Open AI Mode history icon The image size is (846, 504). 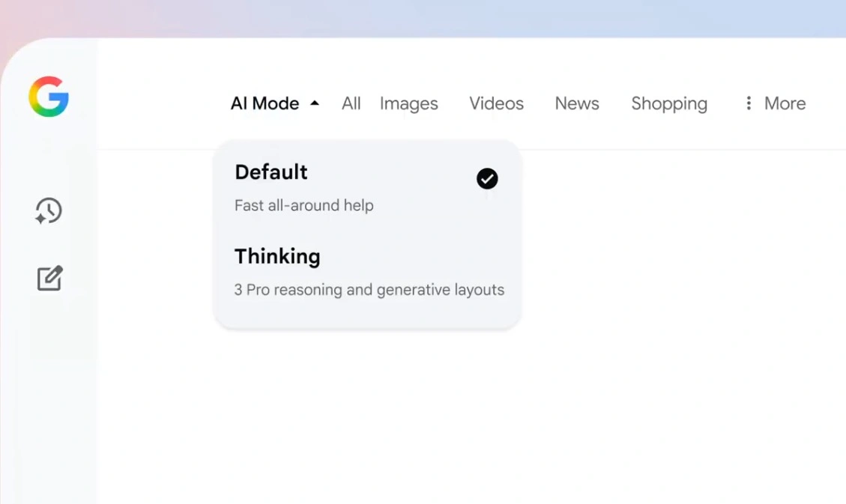click(49, 210)
